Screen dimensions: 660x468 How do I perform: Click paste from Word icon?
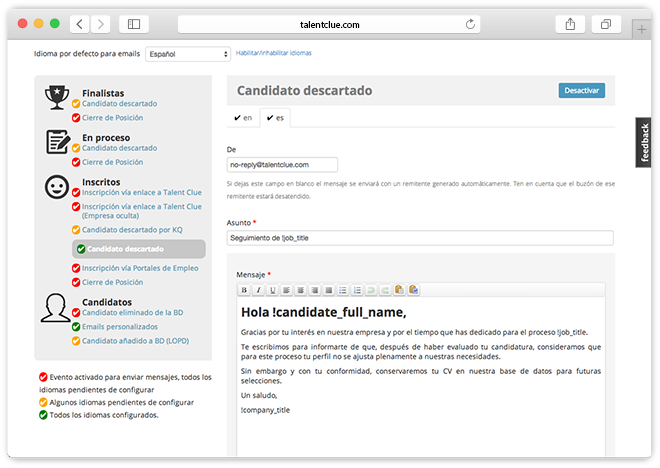click(x=413, y=290)
